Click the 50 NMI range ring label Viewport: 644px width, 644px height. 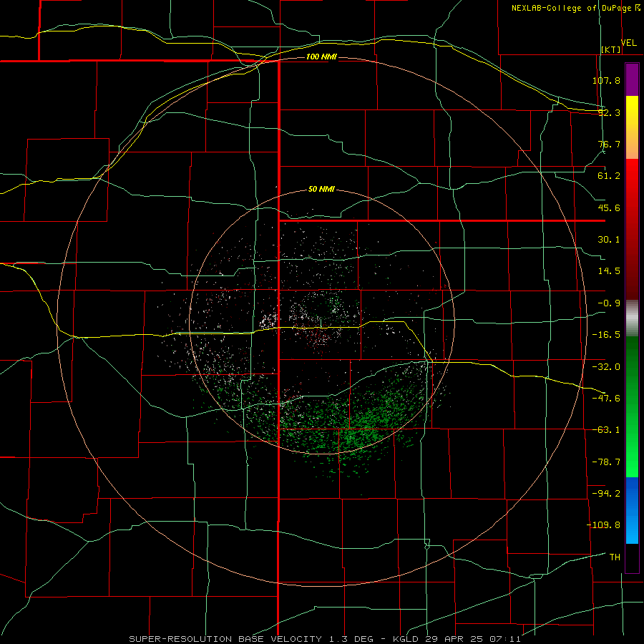pyautogui.click(x=321, y=190)
